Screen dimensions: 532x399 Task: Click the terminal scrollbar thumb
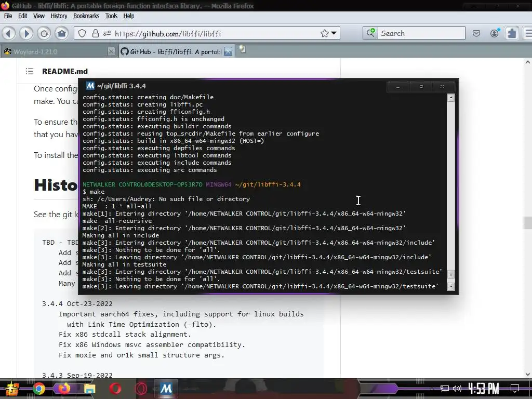(451, 274)
